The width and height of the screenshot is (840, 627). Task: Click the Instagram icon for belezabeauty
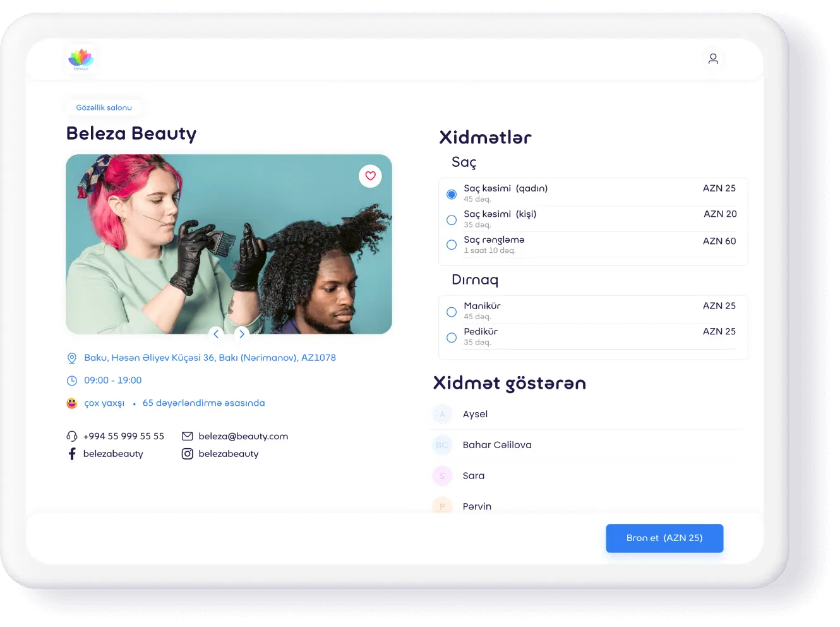[x=188, y=454]
